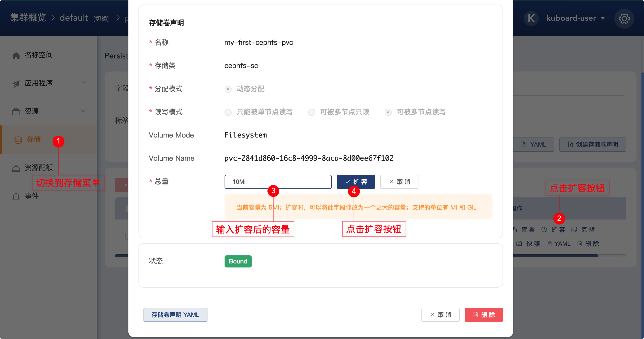644x339 pixels.
Task: Open the 资源 menu item
Action: point(48,111)
